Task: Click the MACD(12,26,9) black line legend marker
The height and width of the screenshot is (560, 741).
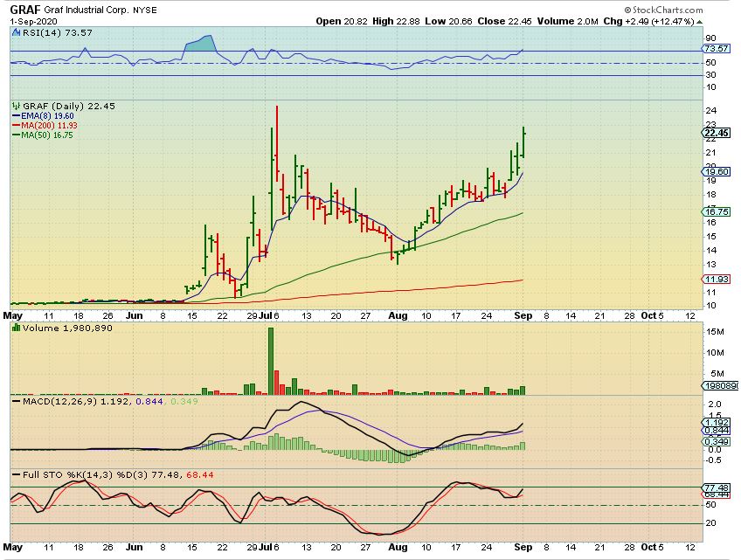Action: pos(15,401)
